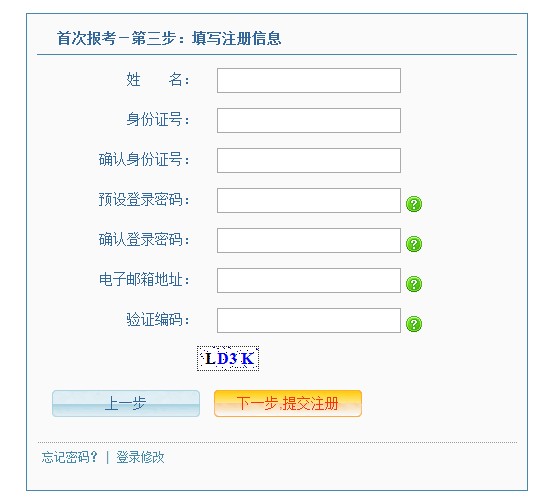Go back with the 上一步 button
Screen dimensions: 536x502
[126, 404]
